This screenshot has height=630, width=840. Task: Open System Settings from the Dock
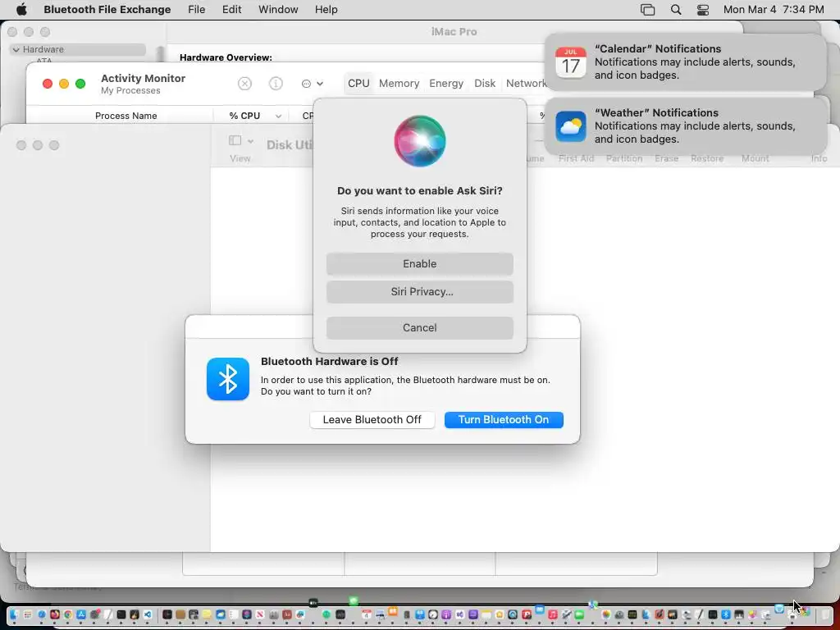(x=94, y=614)
